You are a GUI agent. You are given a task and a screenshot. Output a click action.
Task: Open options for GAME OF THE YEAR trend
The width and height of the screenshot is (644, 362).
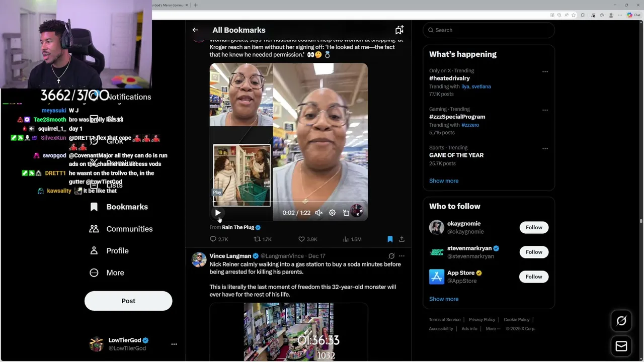[545, 148]
